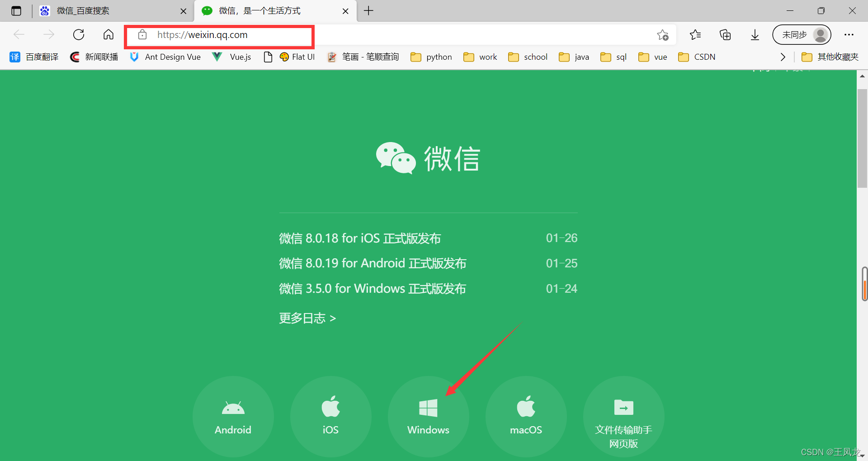Select the Android download icon
The image size is (868, 461).
(x=233, y=417)
